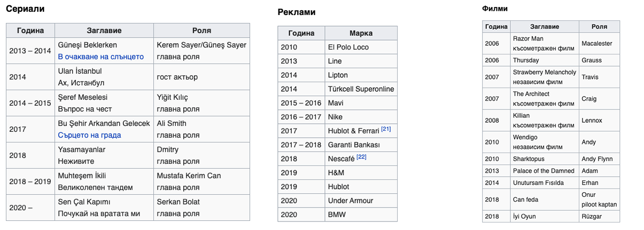Image resolution: width=644 pixels, height=230 pixels.
Task: Select the 'Palace of the Damned' cell
Action: click(x=545, y=171)
